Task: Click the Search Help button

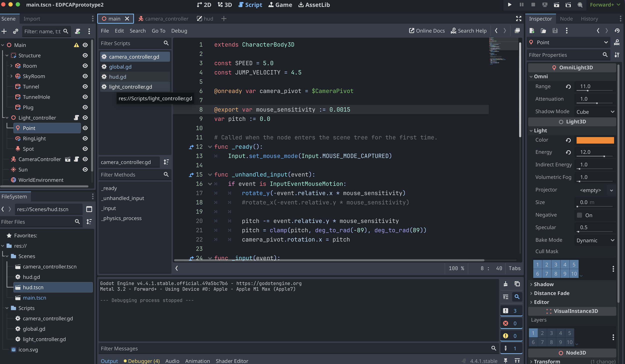Action: [x=468, y=31]
